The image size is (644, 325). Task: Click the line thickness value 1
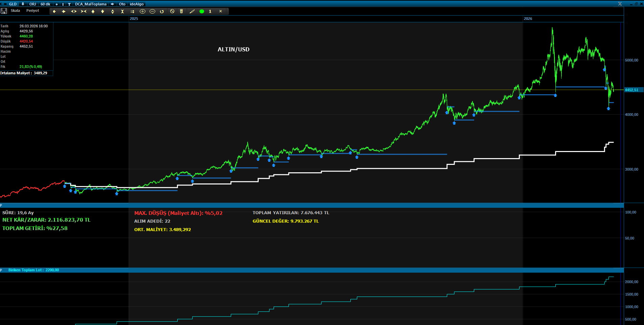tap(210, 11)
